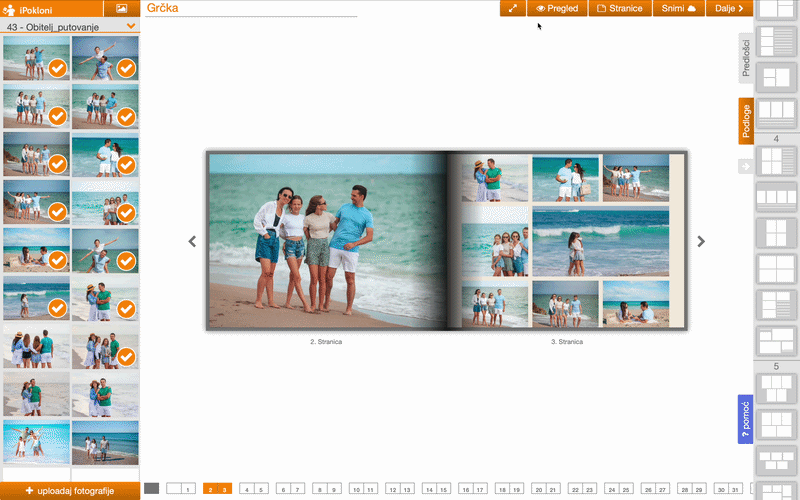Viewport: 800px width, 500px height.
Task: Go to the previous page spread arrow
Action: (192, 241)
